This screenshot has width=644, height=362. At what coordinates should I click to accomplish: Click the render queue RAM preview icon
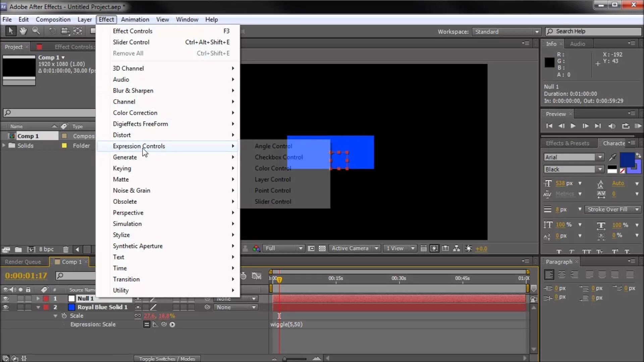638,126
